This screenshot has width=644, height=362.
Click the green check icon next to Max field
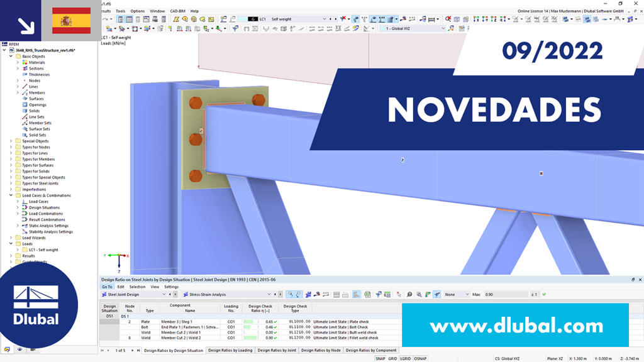pos(544,294)
